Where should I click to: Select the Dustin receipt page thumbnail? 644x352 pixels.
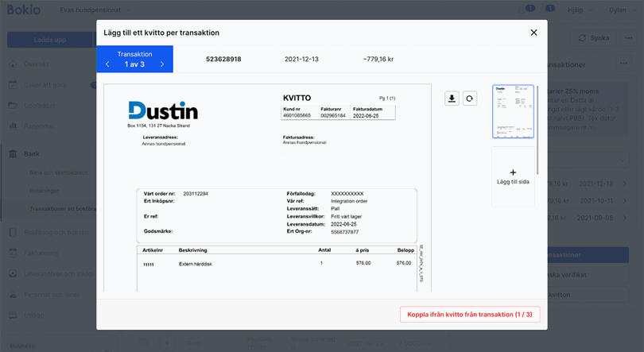tap(513, 111)
